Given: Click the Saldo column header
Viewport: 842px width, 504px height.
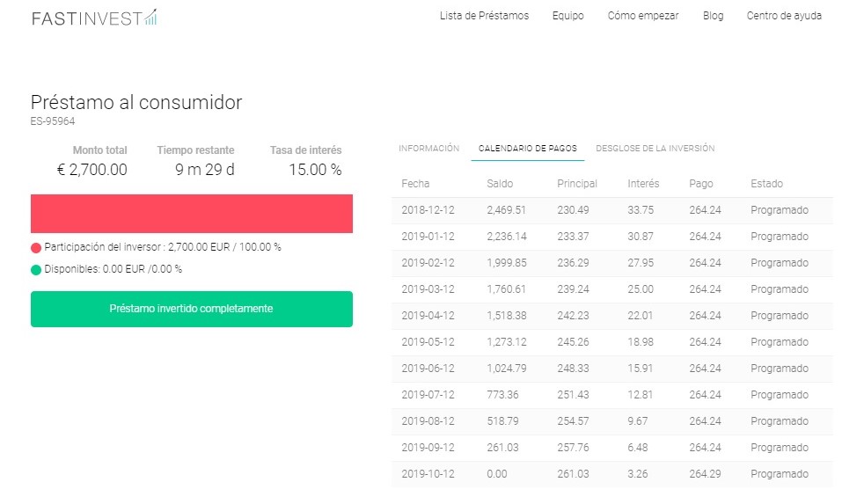Looking at the screenshot, I should pyautogui.click(x=499, y=184).
